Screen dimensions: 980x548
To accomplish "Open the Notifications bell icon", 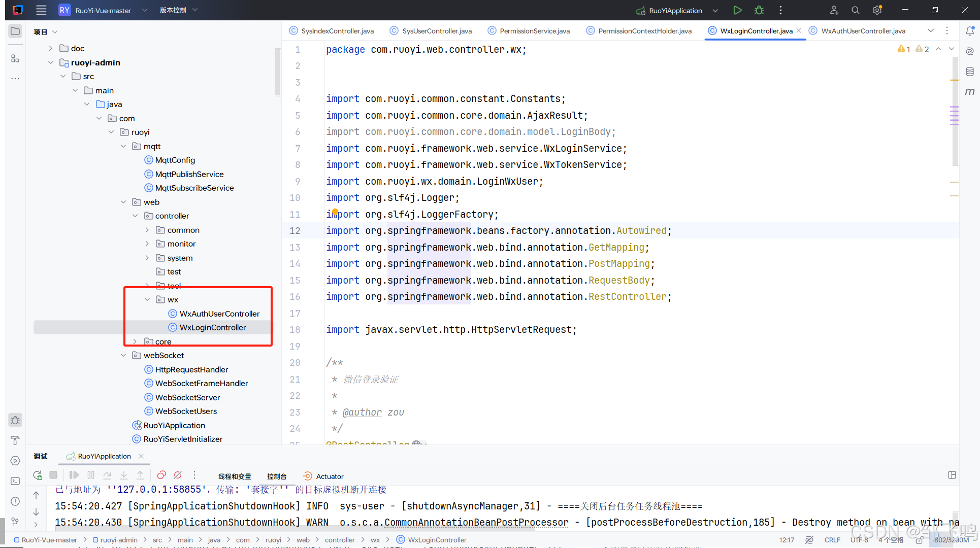I will point(969,31).
